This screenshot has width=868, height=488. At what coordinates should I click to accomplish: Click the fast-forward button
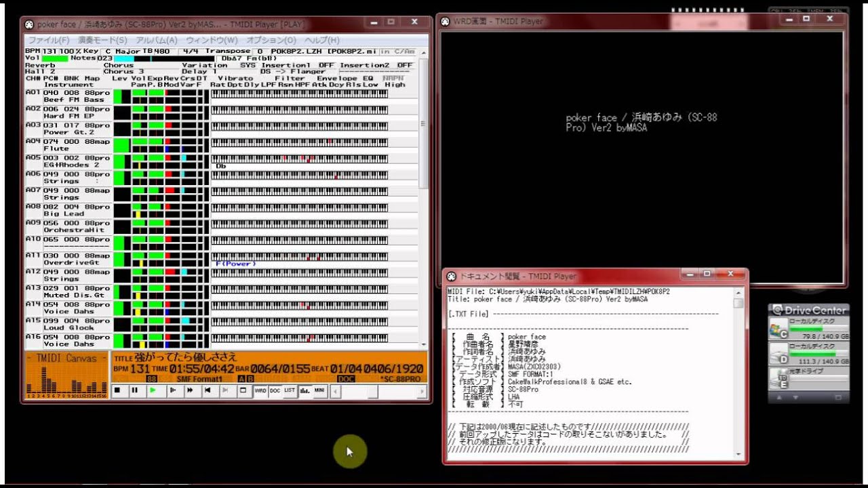pos(189,390)
